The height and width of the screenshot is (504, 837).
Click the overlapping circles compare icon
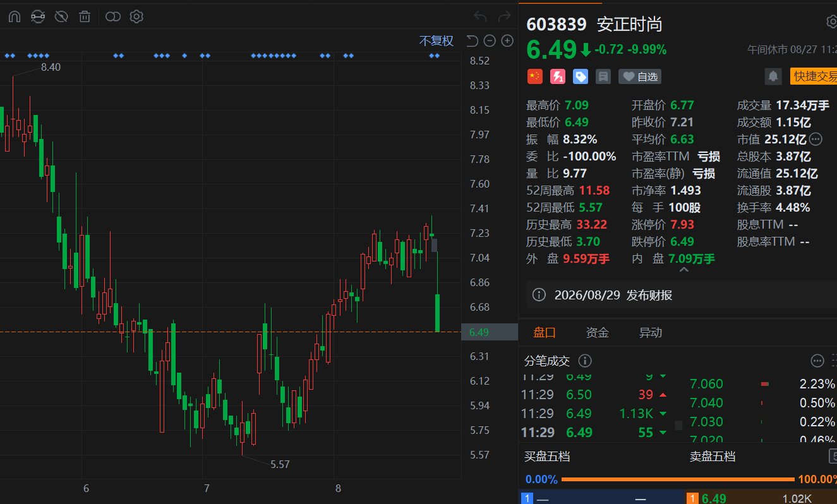tap(113, 17)
